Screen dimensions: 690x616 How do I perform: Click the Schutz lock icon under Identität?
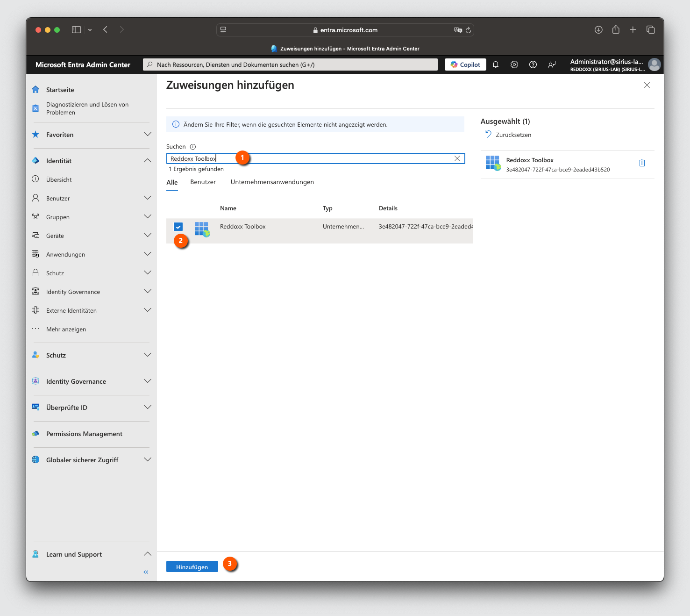click(36, 272)
